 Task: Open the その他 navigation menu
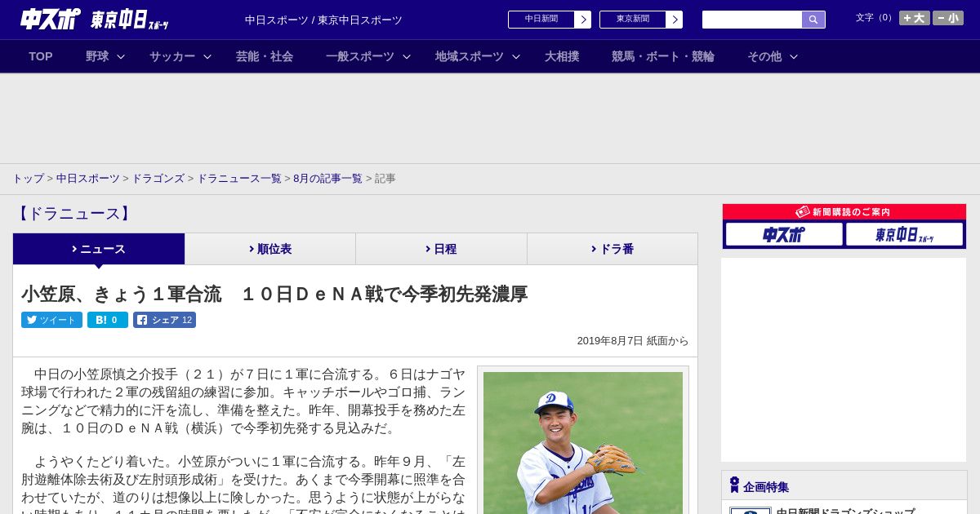click(764, 56)
